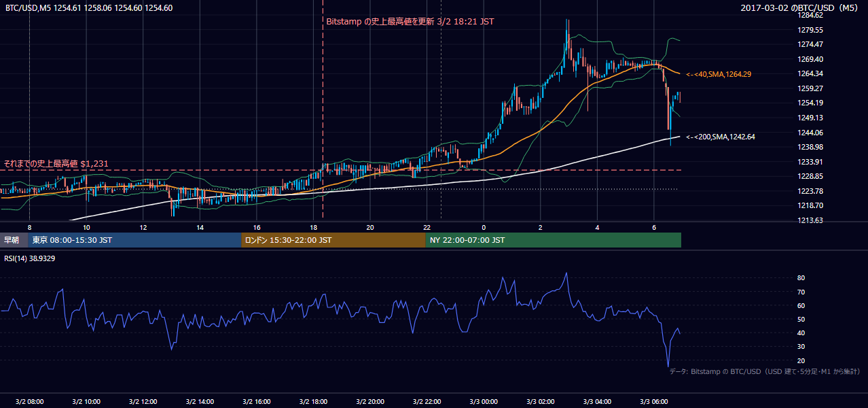Click the RSI 60 level label
The image size is (868, 408).
[801, 305]
